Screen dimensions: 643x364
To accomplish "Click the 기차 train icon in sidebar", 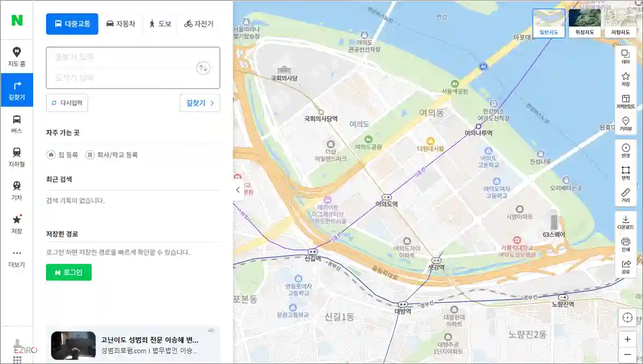I will click(x=17, y=189).
